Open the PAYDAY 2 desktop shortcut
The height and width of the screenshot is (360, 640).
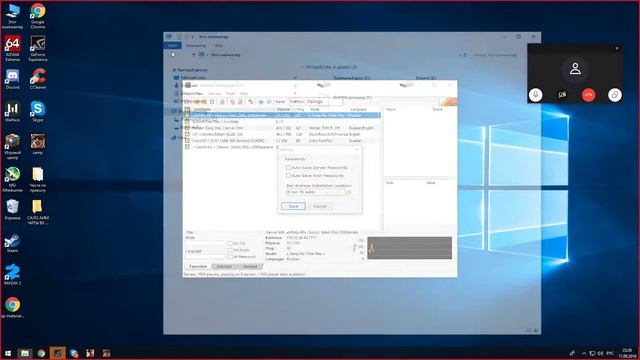pyautogui.click(x=12, y=275)
